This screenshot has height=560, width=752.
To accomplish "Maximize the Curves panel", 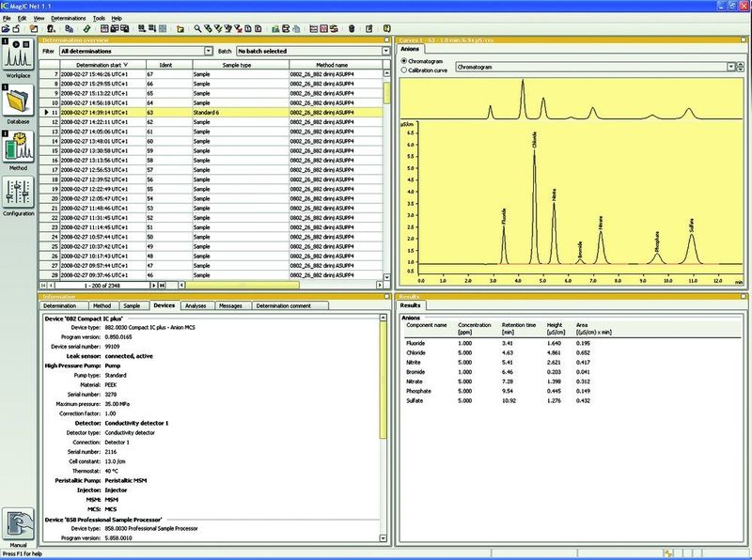I will pos(744,40).
